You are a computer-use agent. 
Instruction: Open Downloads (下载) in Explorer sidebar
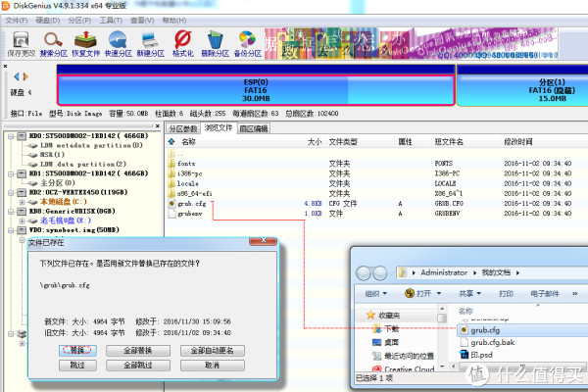386,329
